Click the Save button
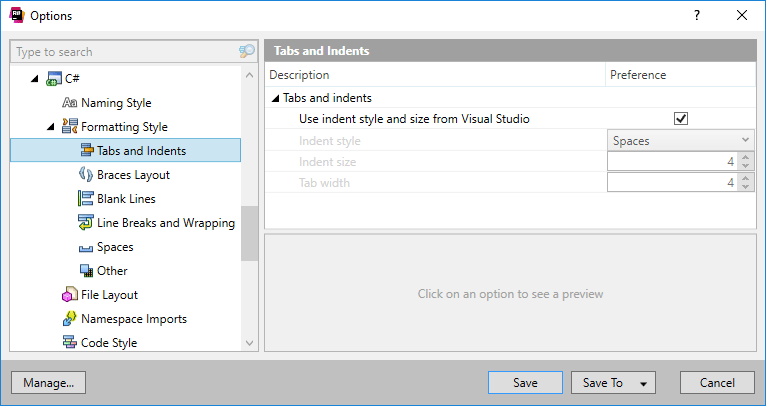 525,383
